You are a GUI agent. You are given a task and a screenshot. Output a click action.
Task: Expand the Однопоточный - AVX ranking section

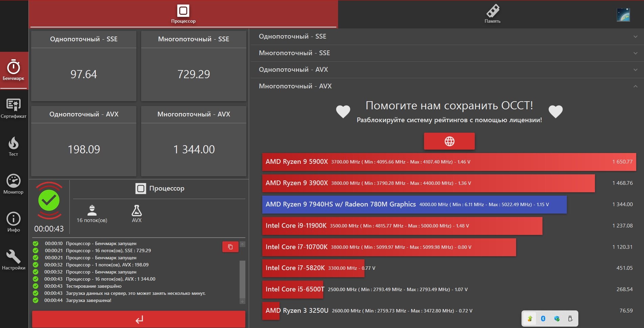click(x=447, y=70)
